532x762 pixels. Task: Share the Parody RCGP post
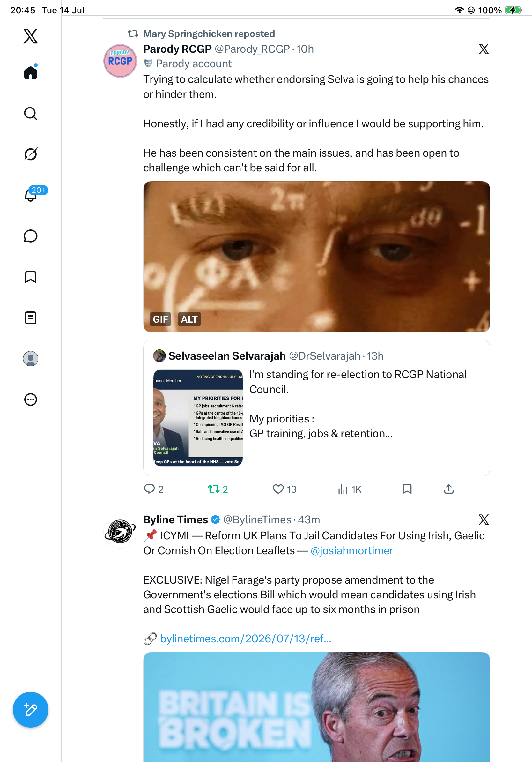pyautogui.click(x=449, y=489)
